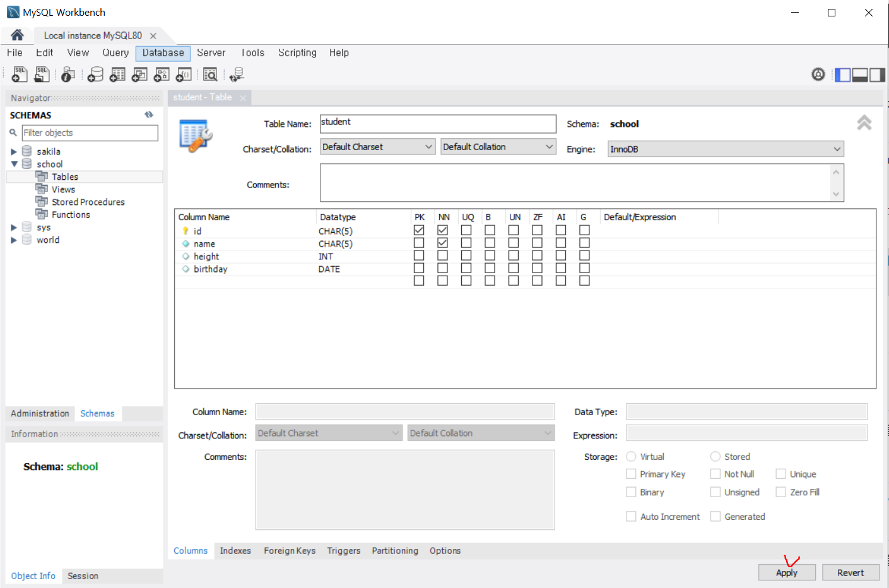Toggle the right sidebar panel icon
Image resolution: width=889 pixels, height=588 pixels.
pos(877,75)
